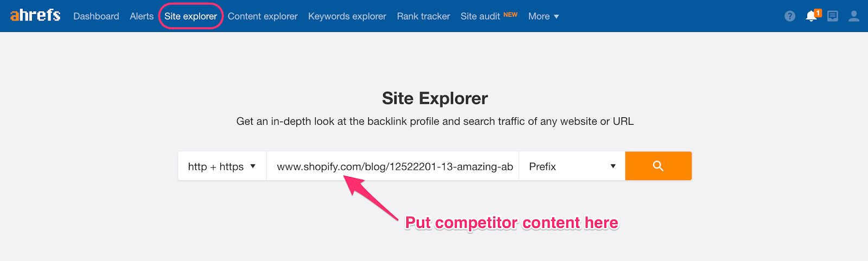Click the news messages icon beside bell
Image resolution: width=868 pixels, height=261 pixels.
833,16
